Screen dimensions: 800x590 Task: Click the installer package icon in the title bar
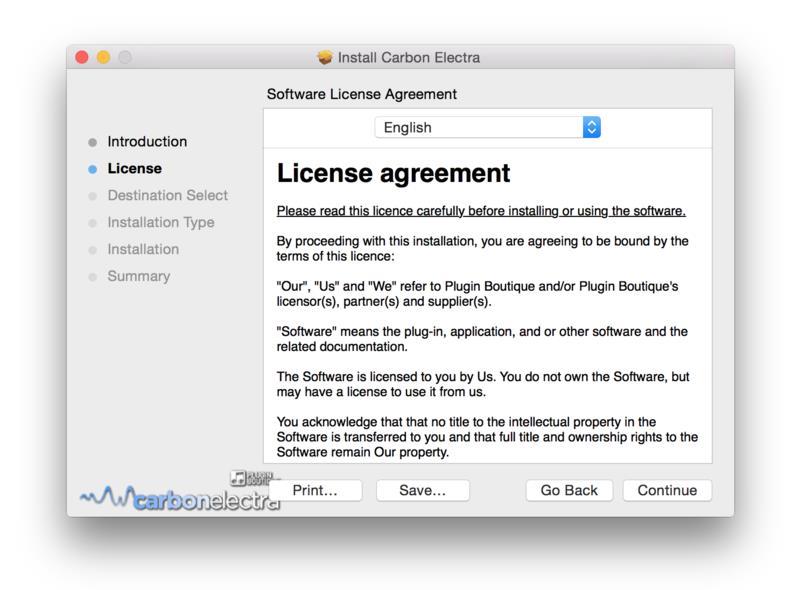tap(324, 57)
